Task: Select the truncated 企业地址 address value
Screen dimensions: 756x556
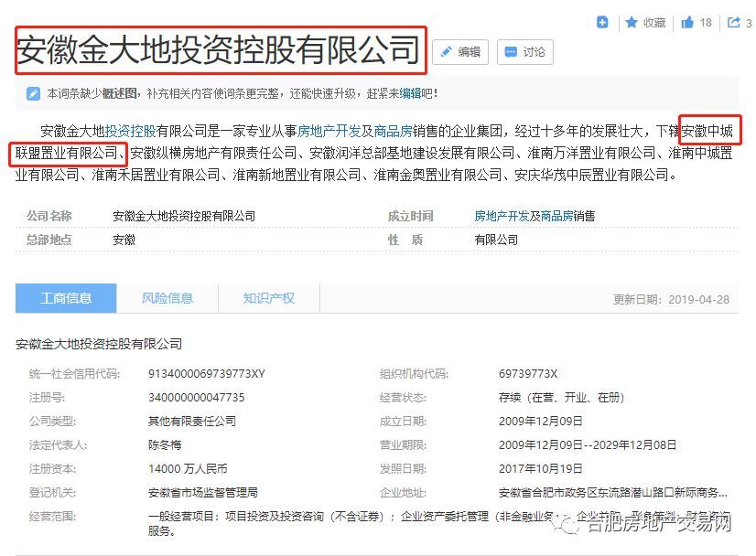Action: pos(613,492)
